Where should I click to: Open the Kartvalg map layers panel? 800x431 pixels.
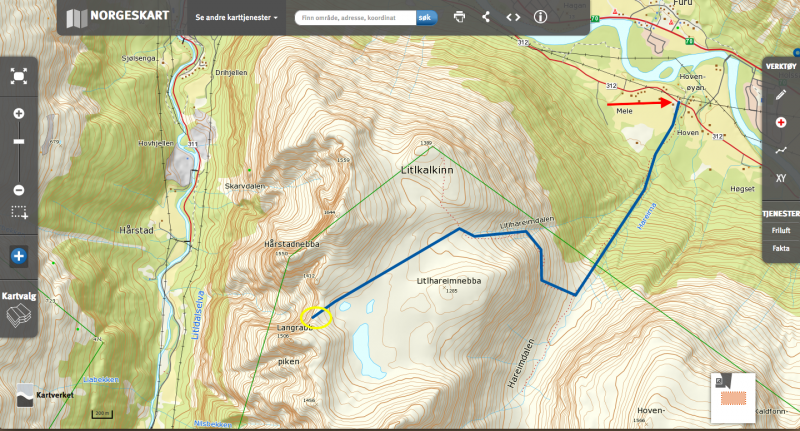pyautogui.click(x=19, y=308)
